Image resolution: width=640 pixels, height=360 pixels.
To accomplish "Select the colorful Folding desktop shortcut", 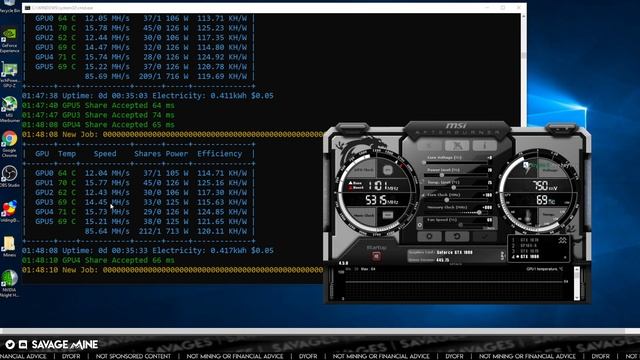I will (x=9, y=211).
